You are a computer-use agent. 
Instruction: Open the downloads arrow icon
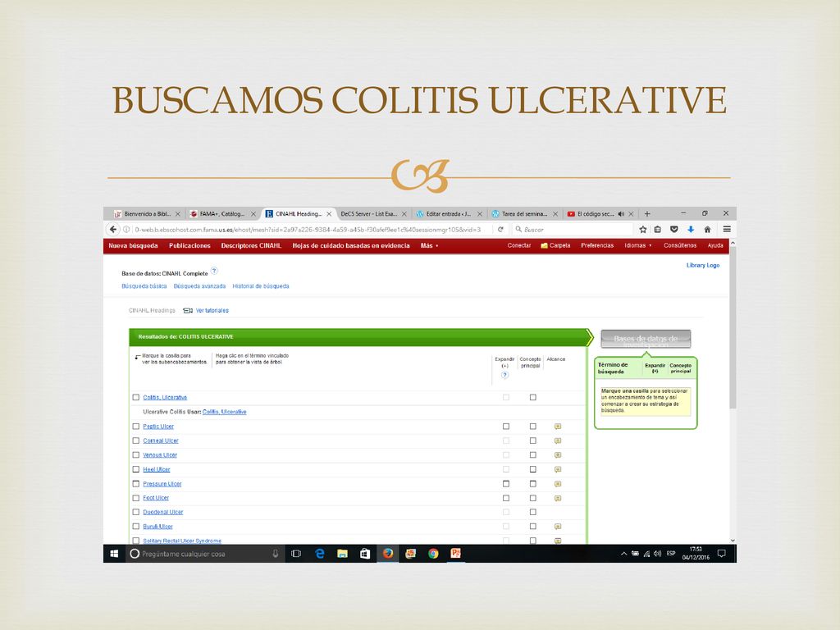691,230
